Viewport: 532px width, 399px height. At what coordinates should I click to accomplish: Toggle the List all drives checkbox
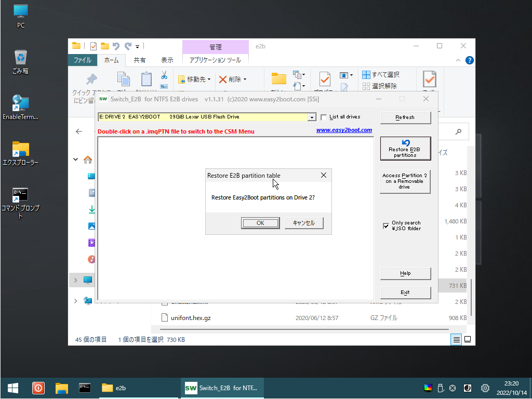coord(324,117)
